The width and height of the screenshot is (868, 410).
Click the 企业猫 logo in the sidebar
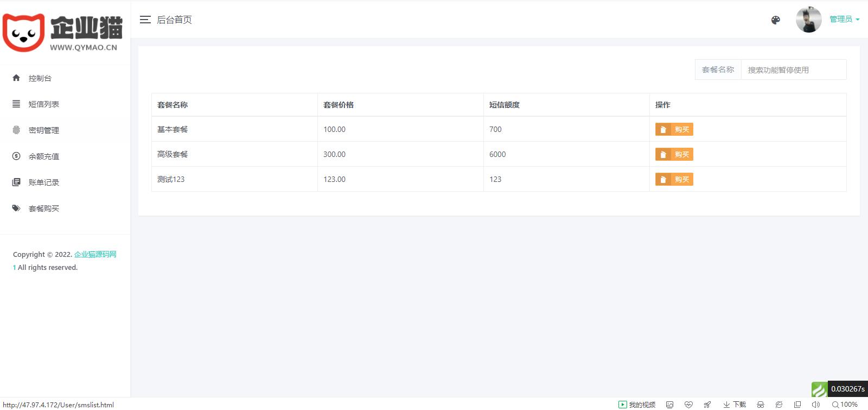63,33
